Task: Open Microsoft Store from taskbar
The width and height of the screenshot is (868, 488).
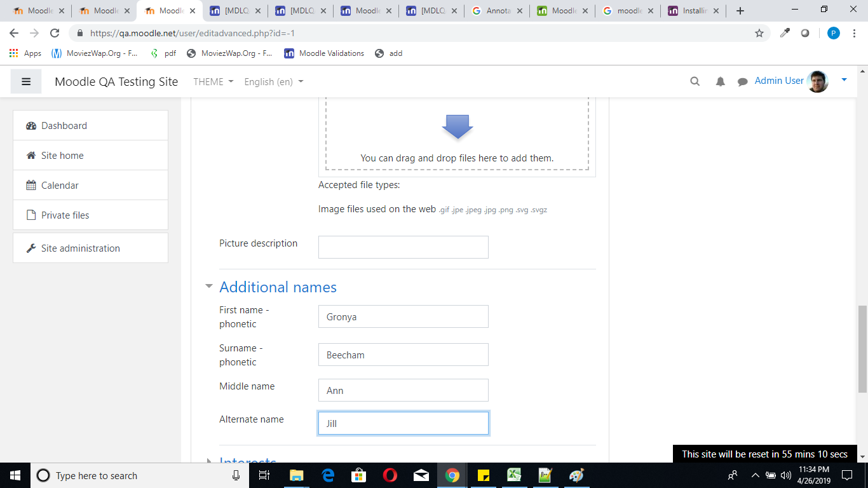Action: coord(359,475)
